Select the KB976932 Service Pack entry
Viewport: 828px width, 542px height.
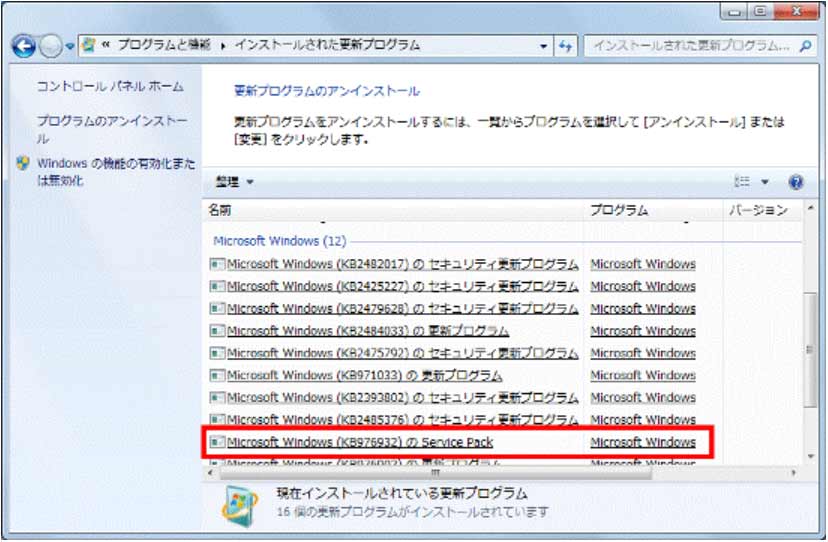pos(360,442)
